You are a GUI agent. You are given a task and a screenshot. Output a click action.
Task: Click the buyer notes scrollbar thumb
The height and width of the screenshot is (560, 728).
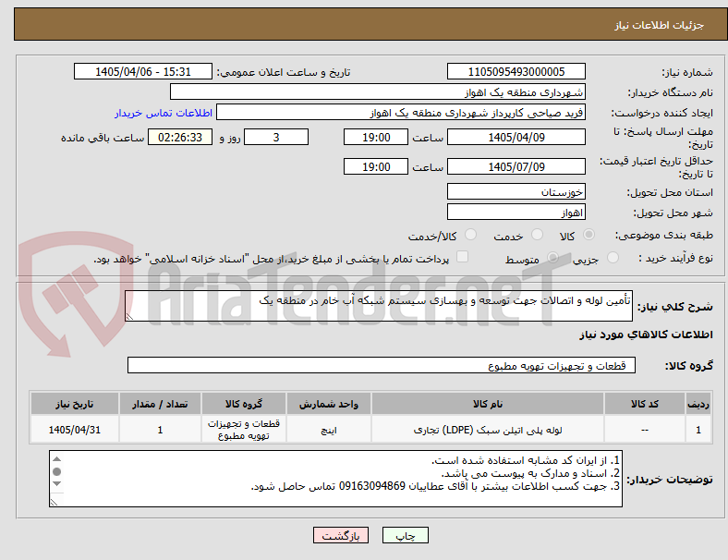click(x=56, y=472)
